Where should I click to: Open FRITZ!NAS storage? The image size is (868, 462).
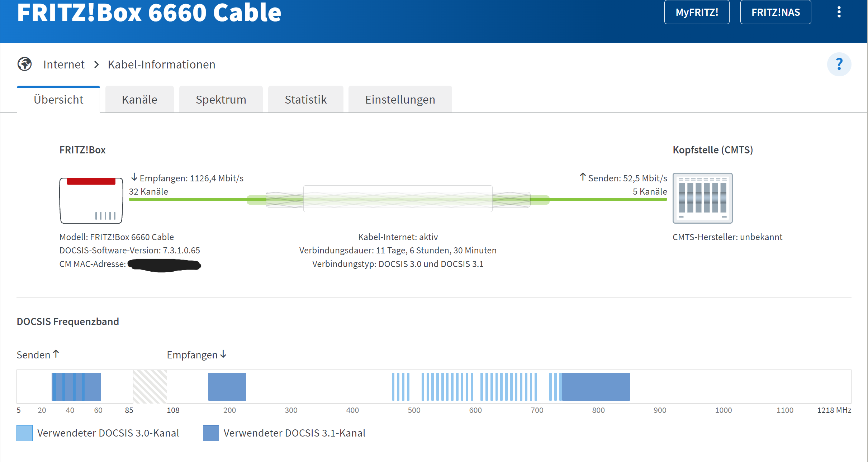pyautogui.click(x=775, y=12)
